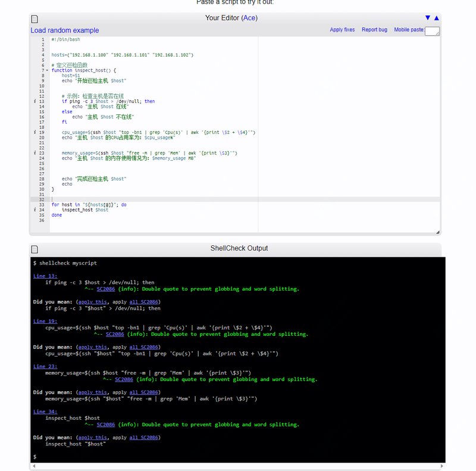Click the editor resize handle at bottom corner
This screenshot has width=476, height=471.
[x=438, y=232]
